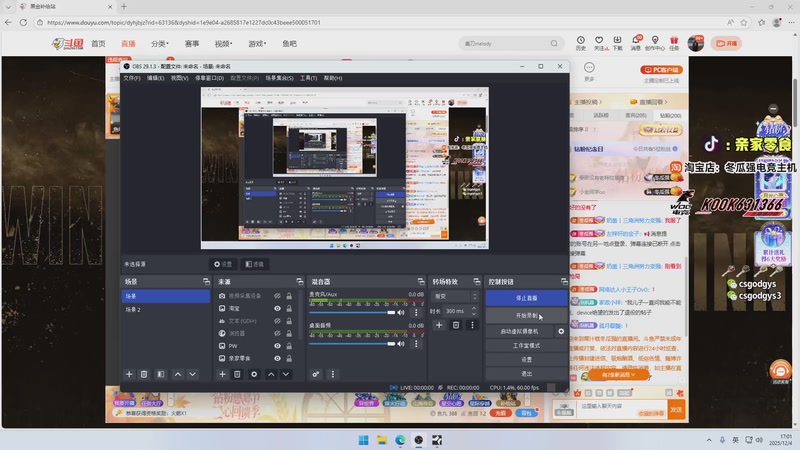Open transition properties three-dot menu

[x=472, y=324]
